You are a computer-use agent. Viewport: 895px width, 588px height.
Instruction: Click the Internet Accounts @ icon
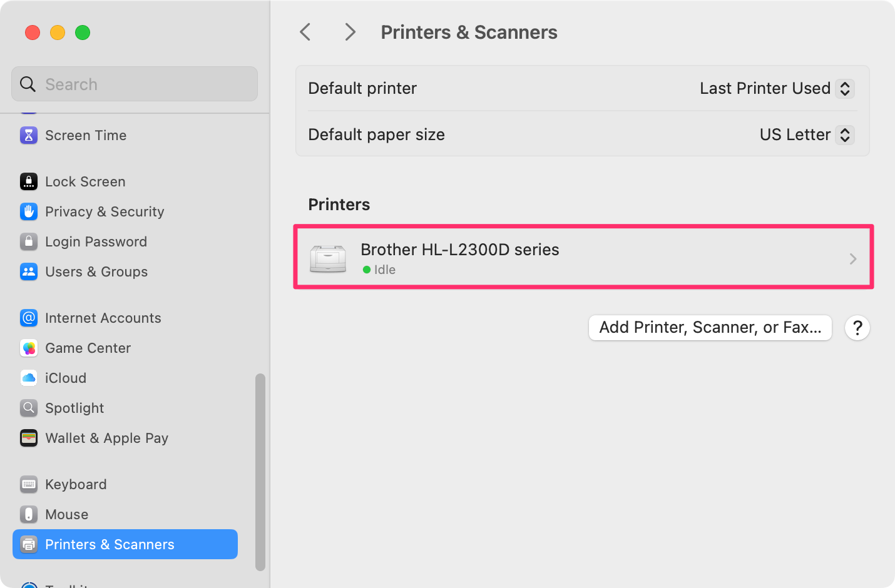click(x=29, y=318)
